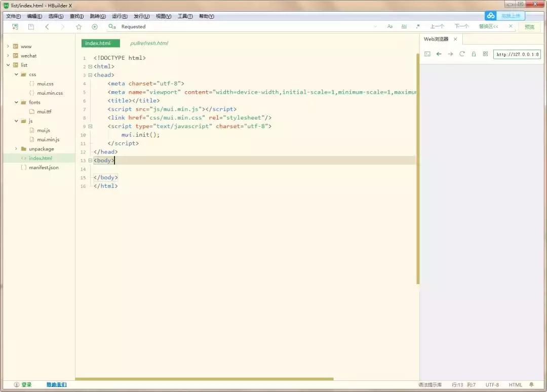Click the 预览 preview button
The width and height of the screenshot is (547, 392).
pyautogui.click(x=529, y=27)
